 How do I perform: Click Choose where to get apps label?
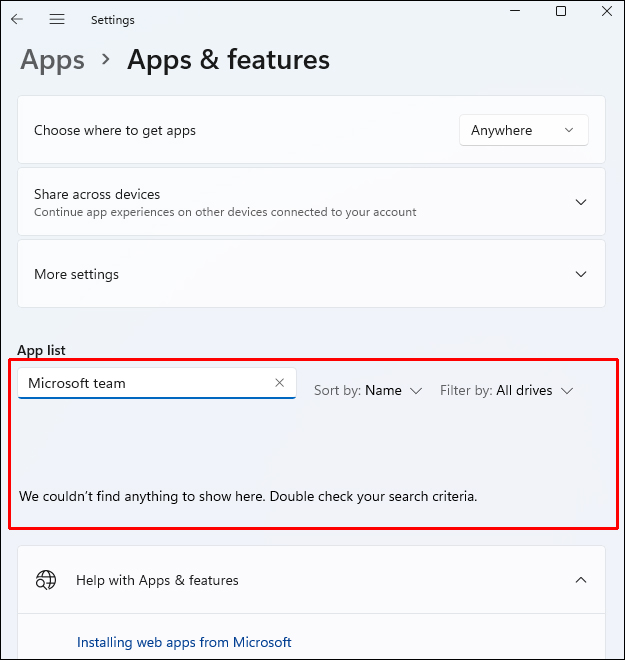tap(115, 130)
